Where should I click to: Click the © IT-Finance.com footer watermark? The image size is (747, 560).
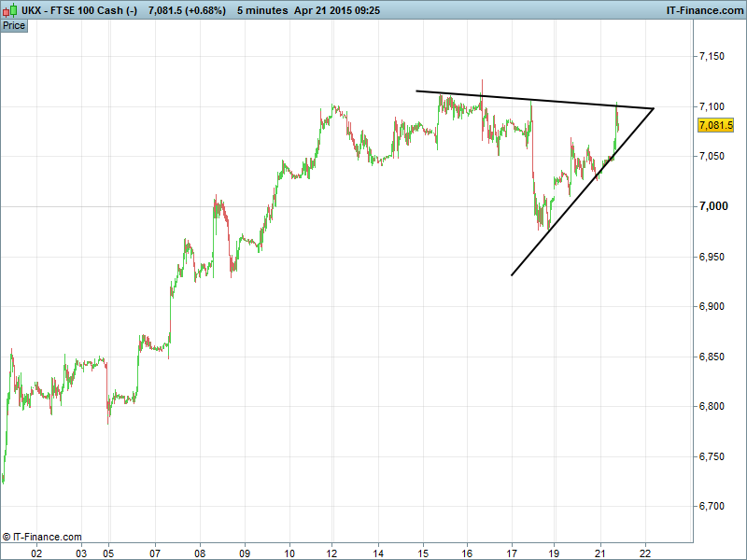pyautogui.click(x=42, y=537)
